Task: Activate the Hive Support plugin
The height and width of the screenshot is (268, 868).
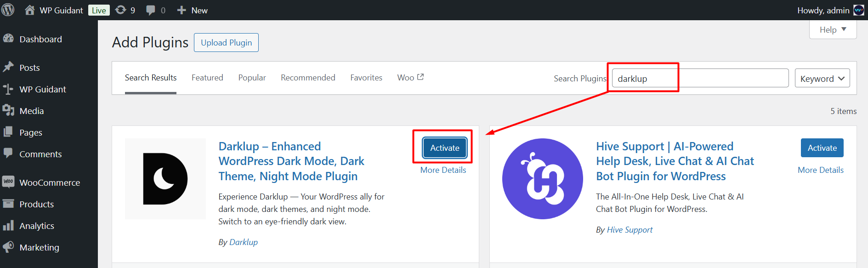Action: pyautogui.click(x=822, y=148)
